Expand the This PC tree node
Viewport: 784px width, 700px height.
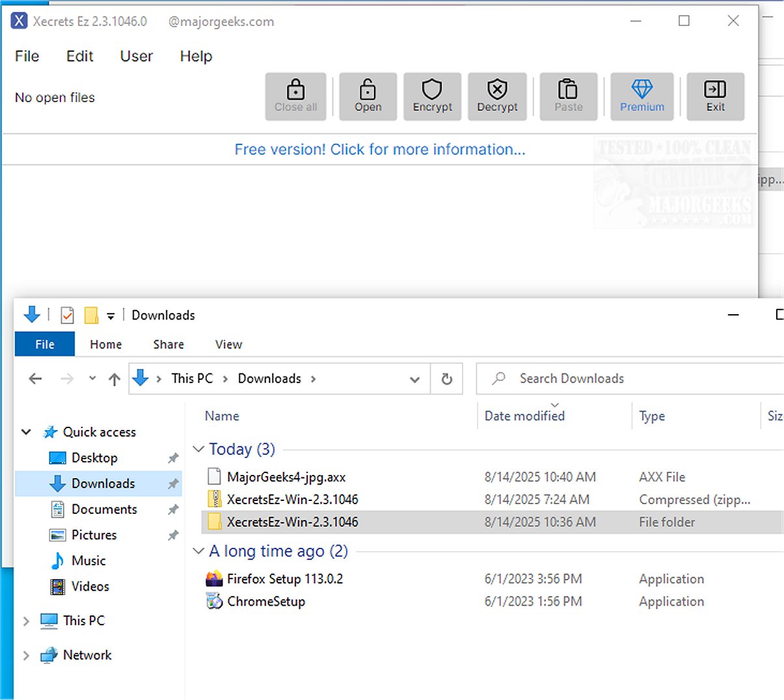pyautogui.click(x=26, y=621)
